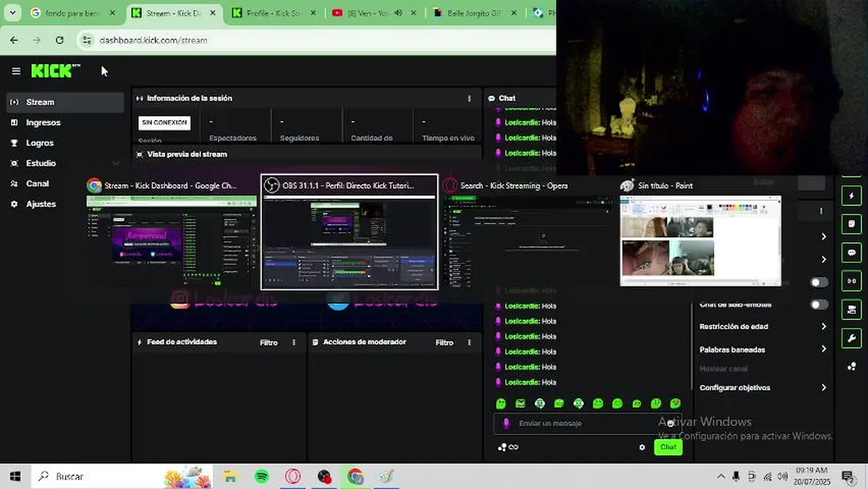
Task: Select Stream in the sidebar
Action: 65,102
